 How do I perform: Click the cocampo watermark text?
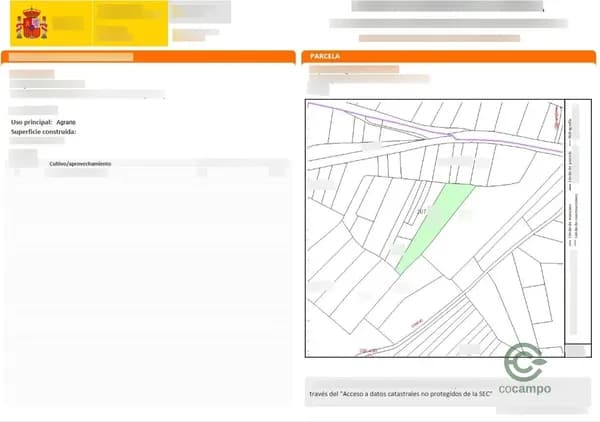[x=525, y=389]
